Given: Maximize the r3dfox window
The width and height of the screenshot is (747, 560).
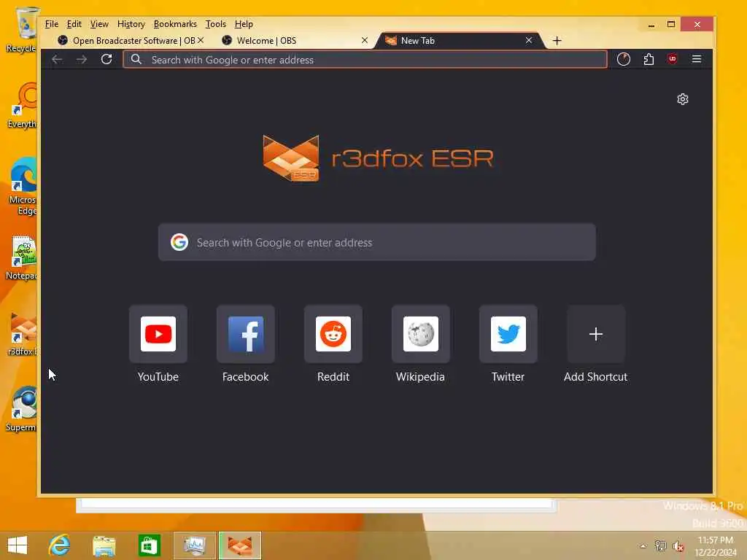Looking at the screenshot, I should tap(671, 24).
